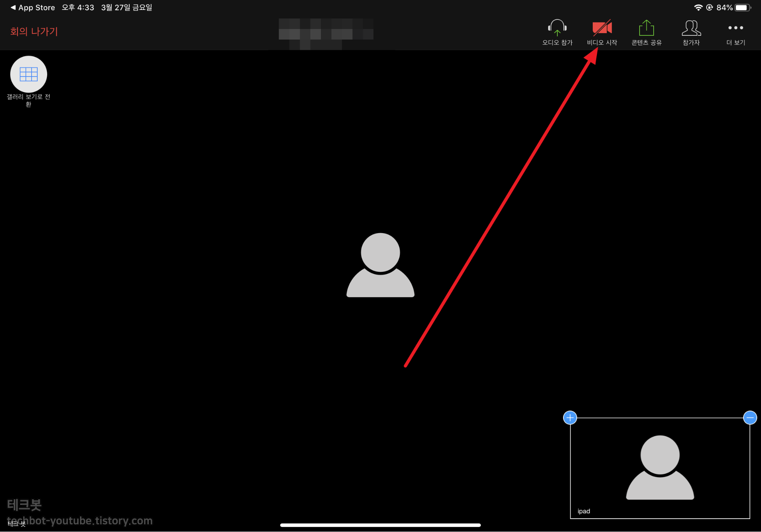Start video with the crossed-out camera icon

coord(602,28)
